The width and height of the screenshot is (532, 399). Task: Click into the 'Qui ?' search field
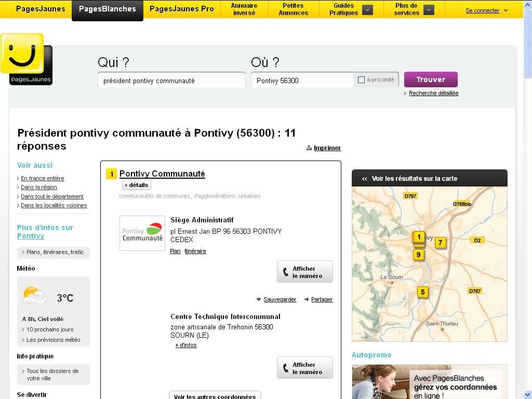(x=171, y=81)
